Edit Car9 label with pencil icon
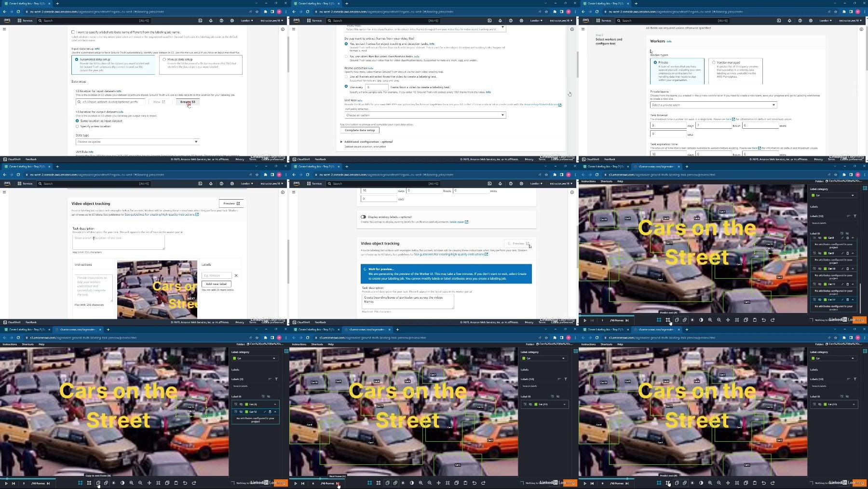This screenshot has height=489, width=868. 842,253
